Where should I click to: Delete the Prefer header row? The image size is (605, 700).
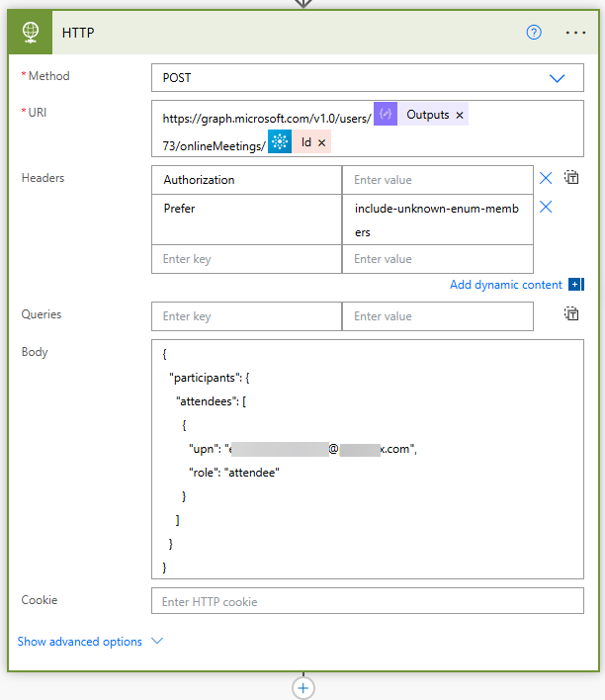coord(546,207)
